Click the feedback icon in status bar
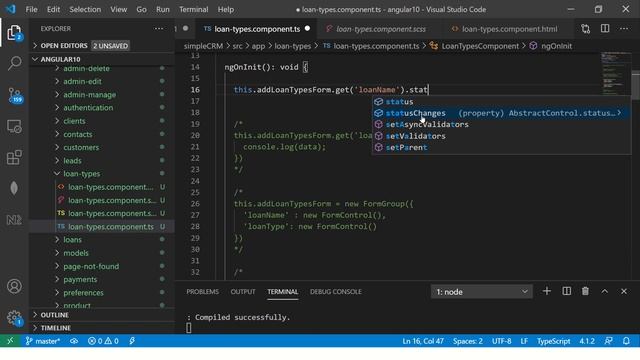The width and height of the screenshot is (640, 360). (608, 341)
